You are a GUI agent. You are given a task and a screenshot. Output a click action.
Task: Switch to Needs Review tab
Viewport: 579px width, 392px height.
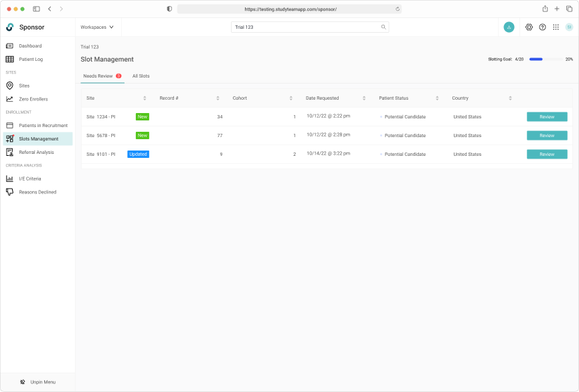pos(102,76)
